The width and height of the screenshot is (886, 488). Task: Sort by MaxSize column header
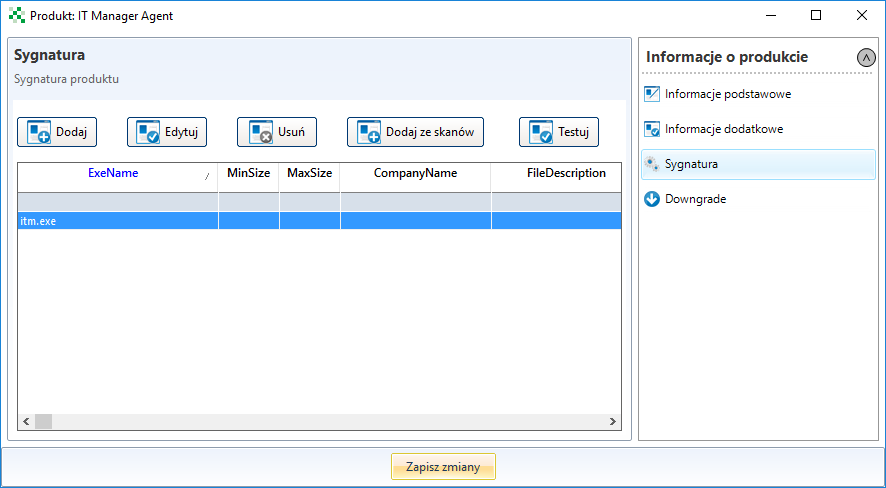click(x=310, y=177)
